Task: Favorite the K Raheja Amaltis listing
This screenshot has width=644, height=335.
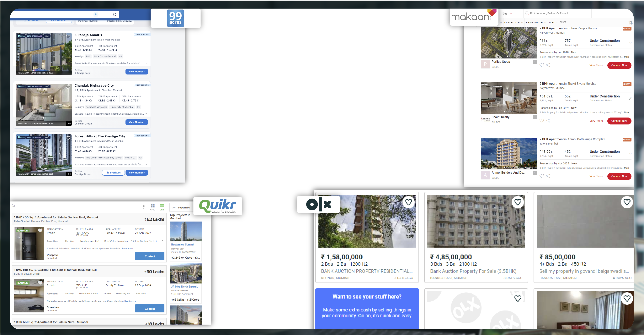Action: [x=68, y=37]
